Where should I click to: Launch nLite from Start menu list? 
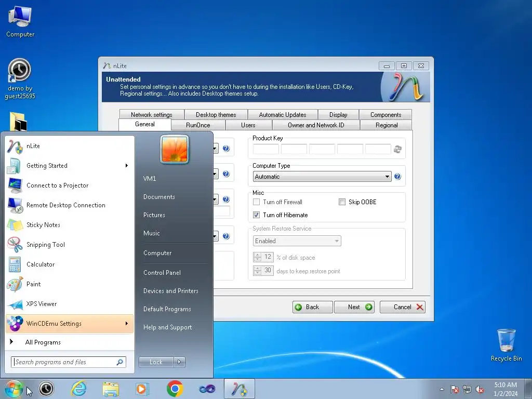(x=70, y=146)
